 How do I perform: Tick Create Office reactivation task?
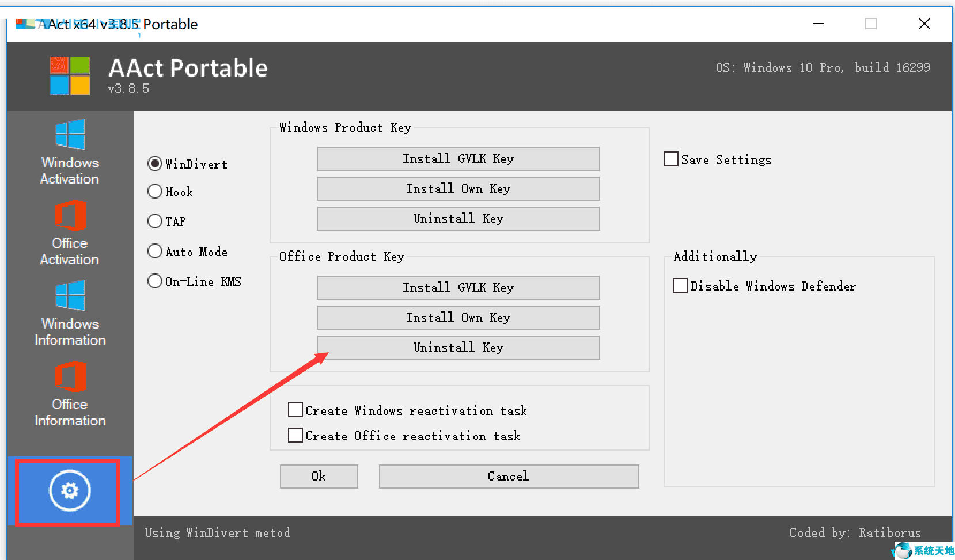295,435
